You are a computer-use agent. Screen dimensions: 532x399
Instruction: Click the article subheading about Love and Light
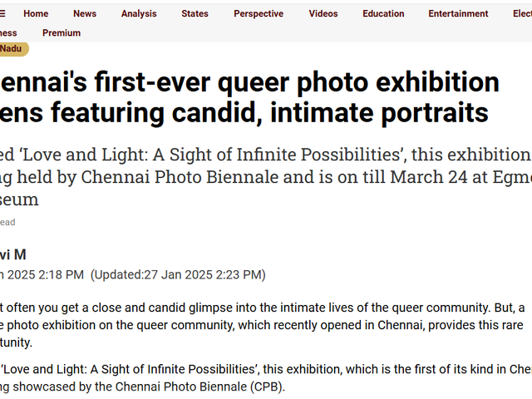point(264,177)
